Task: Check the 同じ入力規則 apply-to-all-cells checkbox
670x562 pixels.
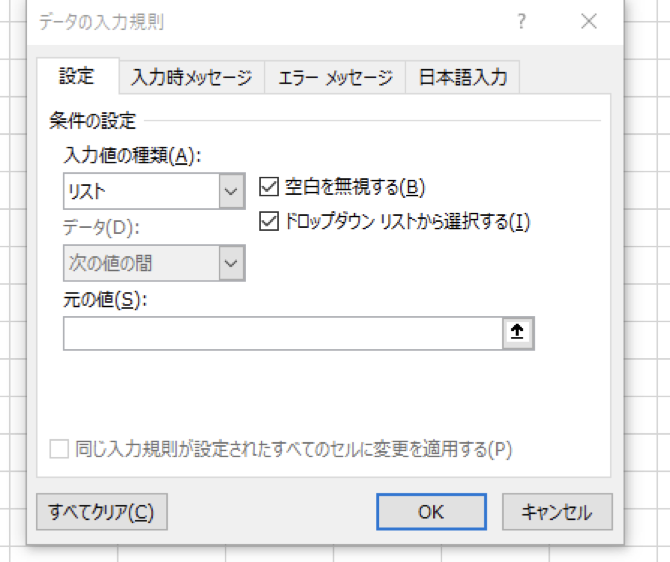Action: (x=59, y=449)
